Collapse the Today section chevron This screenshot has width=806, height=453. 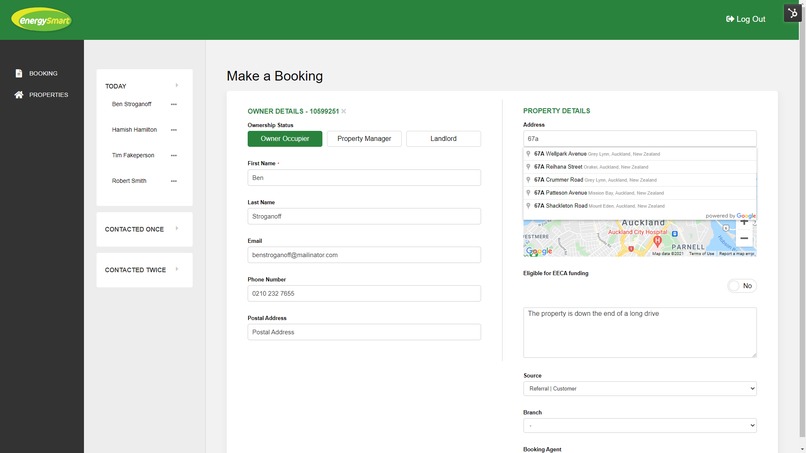177,85
